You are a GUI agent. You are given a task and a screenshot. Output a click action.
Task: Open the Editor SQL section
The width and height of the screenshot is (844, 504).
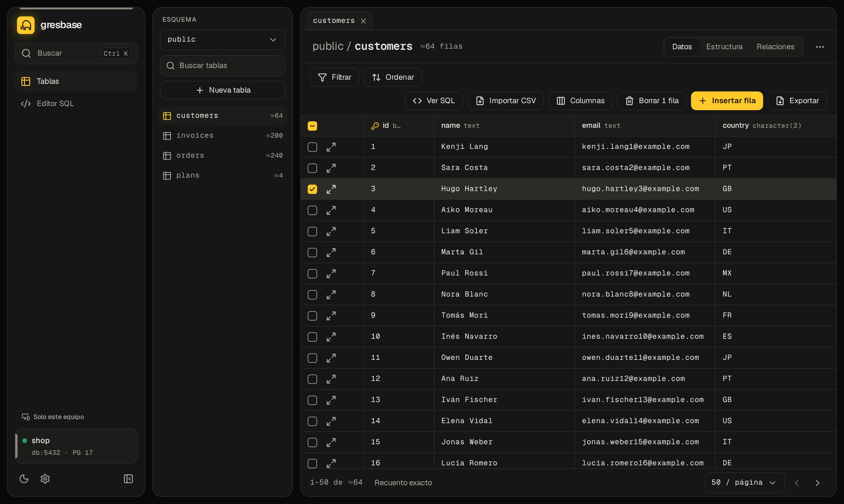coord(76,104)
